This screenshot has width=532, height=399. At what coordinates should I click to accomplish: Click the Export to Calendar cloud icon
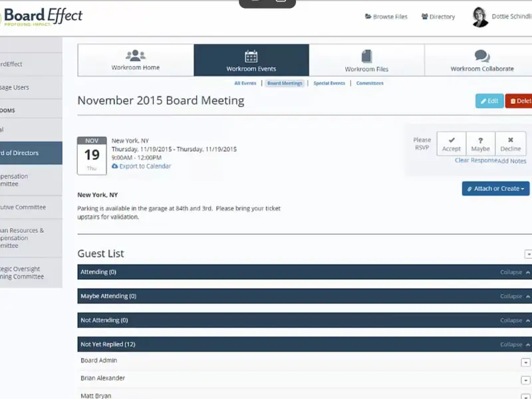click(x=115, y=166)
